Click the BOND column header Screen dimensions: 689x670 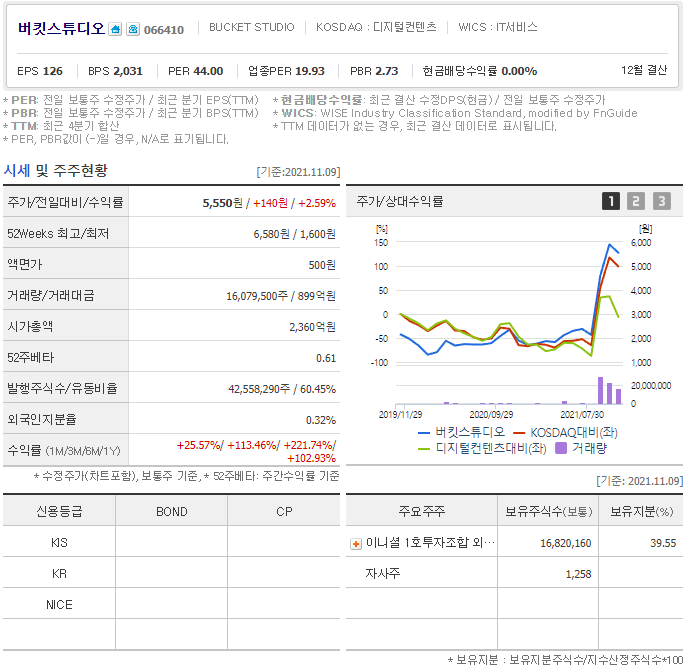click(x=171, y=511)
